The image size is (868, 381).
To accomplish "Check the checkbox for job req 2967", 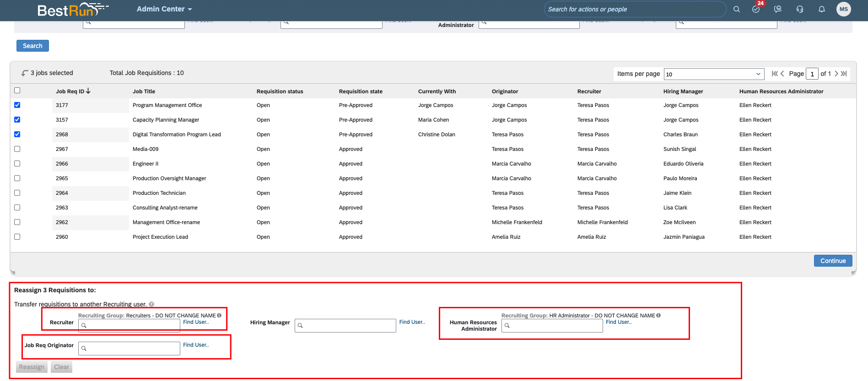I will tap(17, 149).
